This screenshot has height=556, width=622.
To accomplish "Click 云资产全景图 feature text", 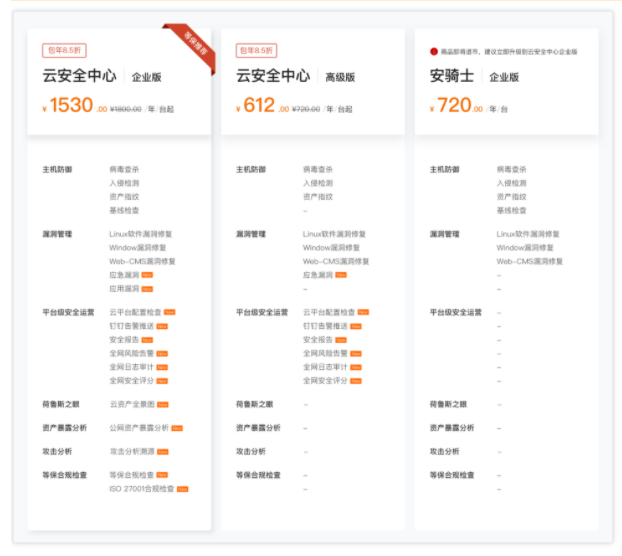I will [x=132, y=404].
